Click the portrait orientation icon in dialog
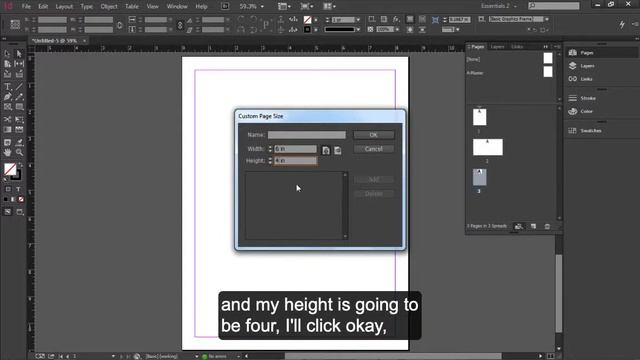 [x=326, y=151]
